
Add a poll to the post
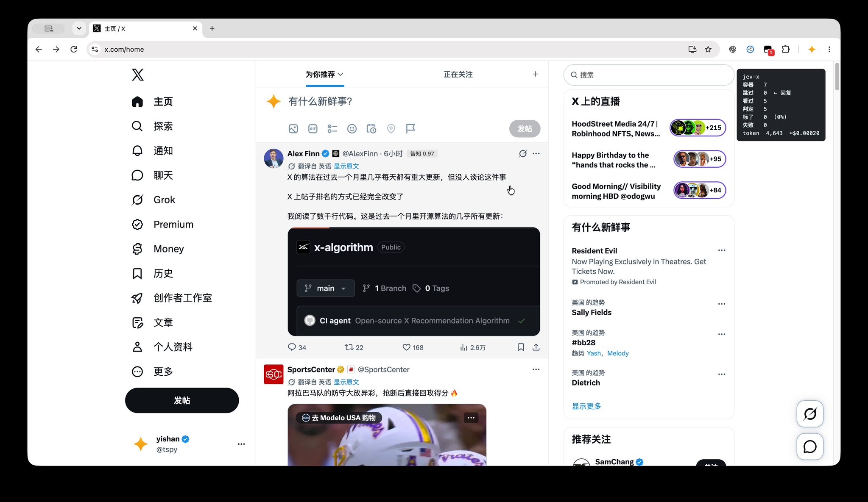click(x=332, y=129)
